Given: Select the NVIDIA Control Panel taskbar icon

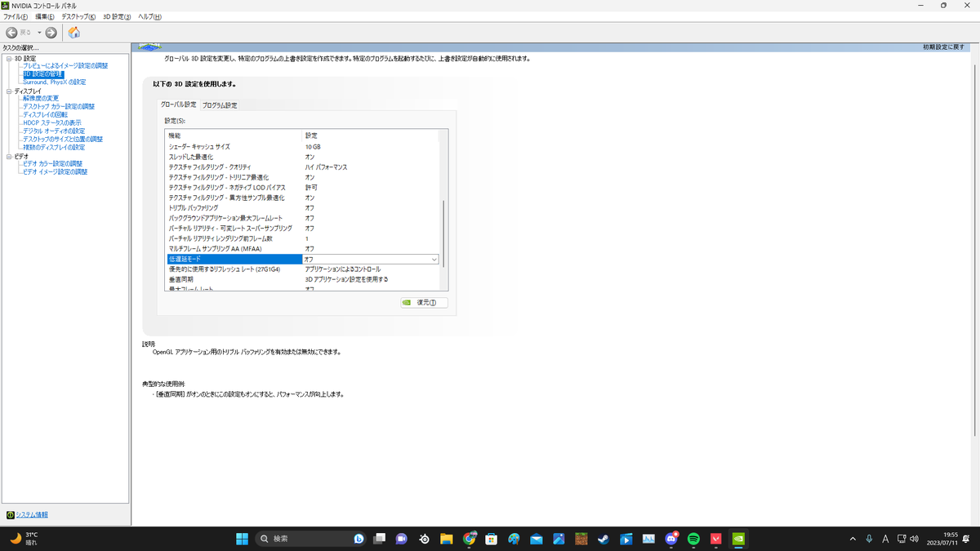Looking at the screenshot, I should coord(738,539).
